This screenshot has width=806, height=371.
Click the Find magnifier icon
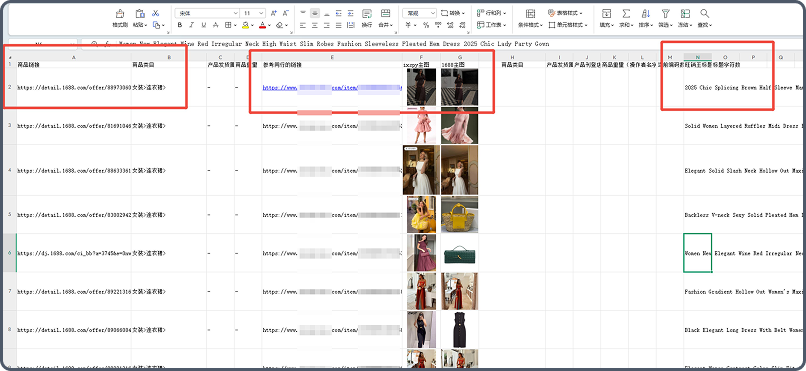[x=705, y=14]
